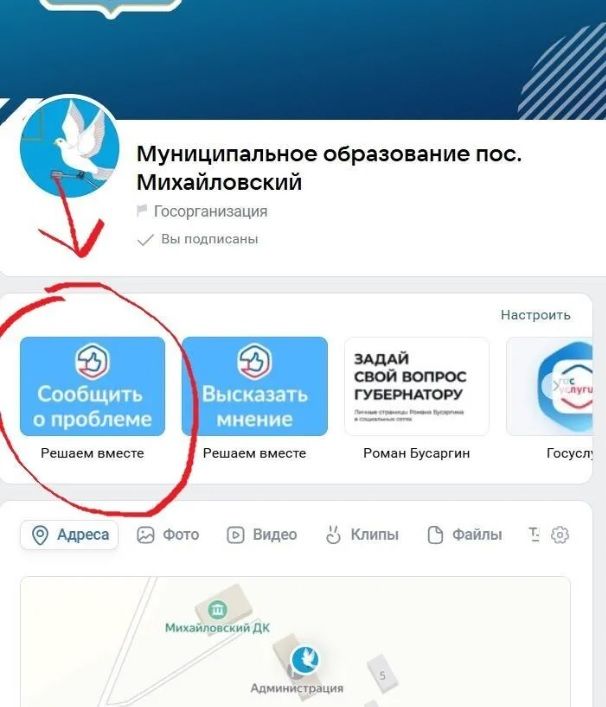Click the Файлы document icon

point(435,535)
